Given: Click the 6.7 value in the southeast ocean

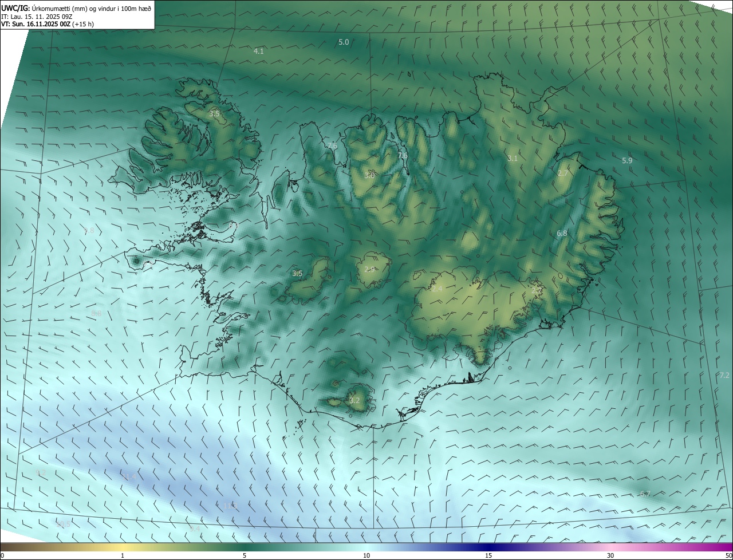Looking at the screenshot, I should (x=645, y=494).
